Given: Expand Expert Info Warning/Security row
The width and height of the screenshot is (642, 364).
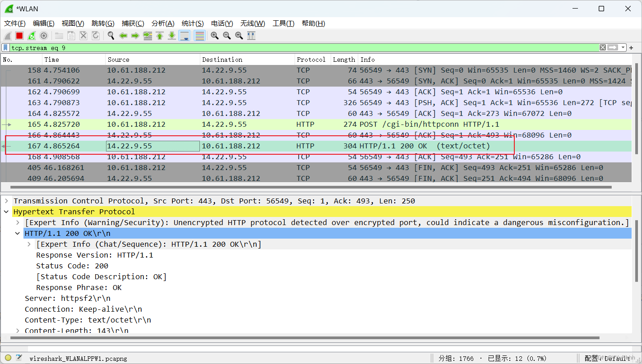Looking at the screenshot, I should [x=18, y=222].
